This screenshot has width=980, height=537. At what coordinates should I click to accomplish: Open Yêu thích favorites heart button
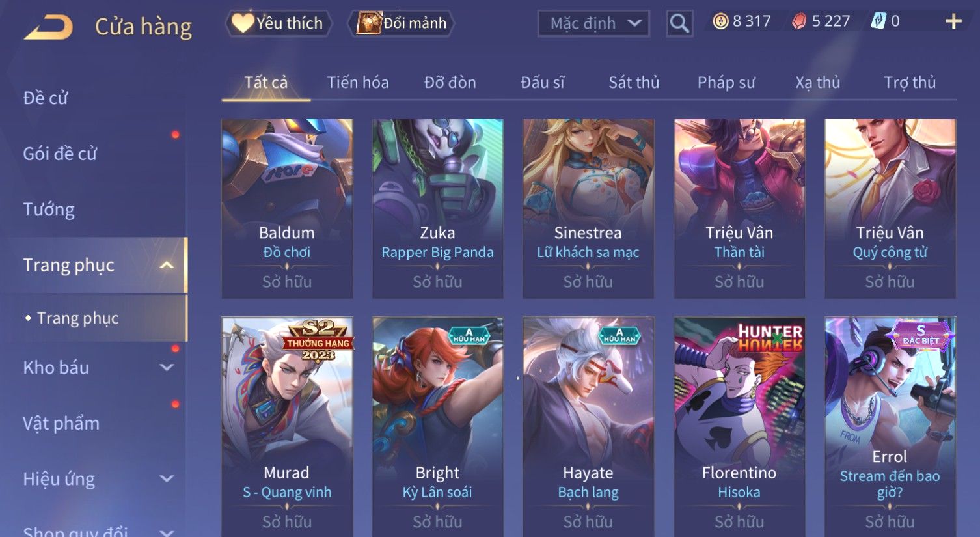(279, 23)
